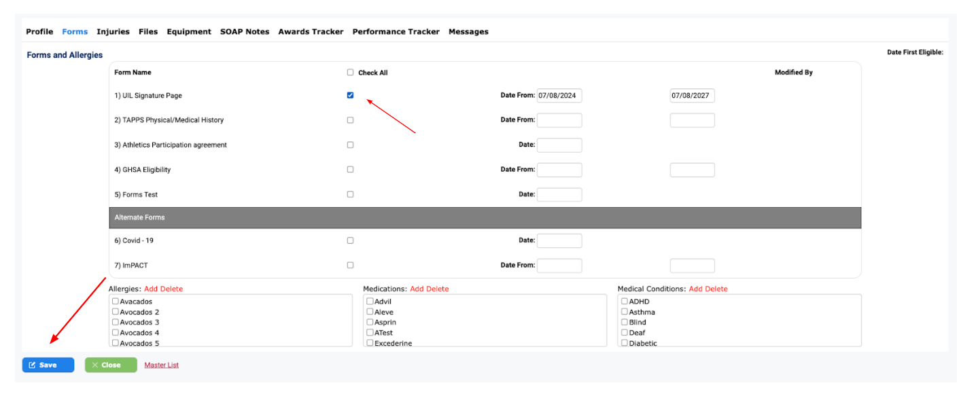The image size is (980, 398).
Task: Click the Alternate Forms section header
Action: (x=485, y=218)
